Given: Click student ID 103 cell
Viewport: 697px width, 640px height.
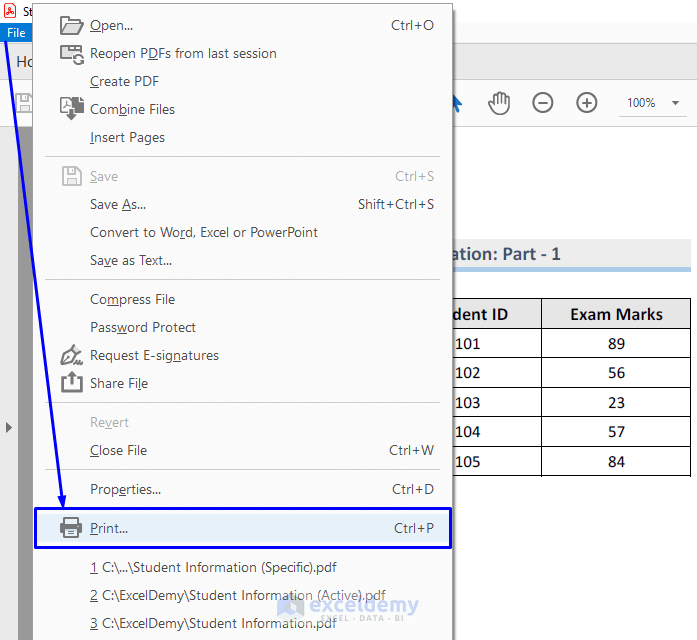Looking at the screenshot, I should click(497, 403).
